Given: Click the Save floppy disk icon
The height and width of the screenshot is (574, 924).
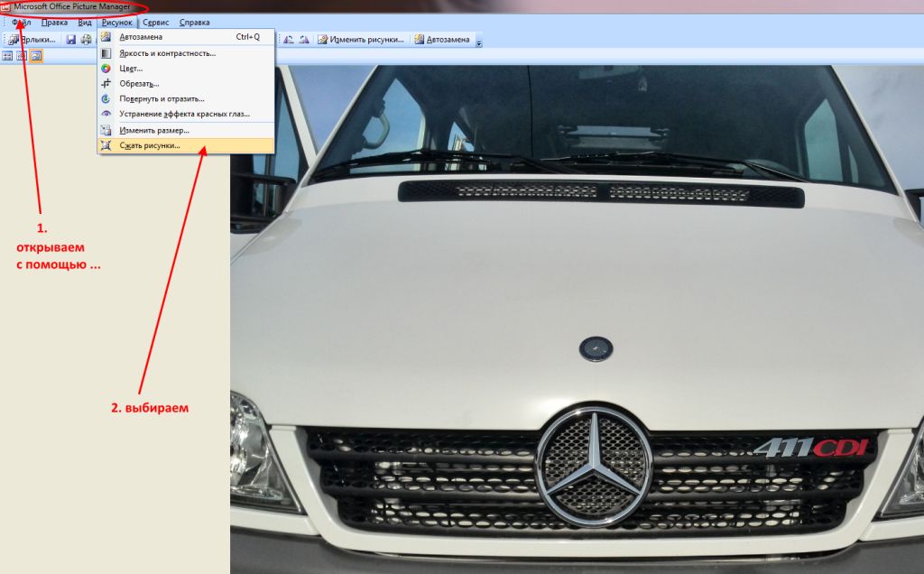Looking at the screenshot, I should coord(70,40).
